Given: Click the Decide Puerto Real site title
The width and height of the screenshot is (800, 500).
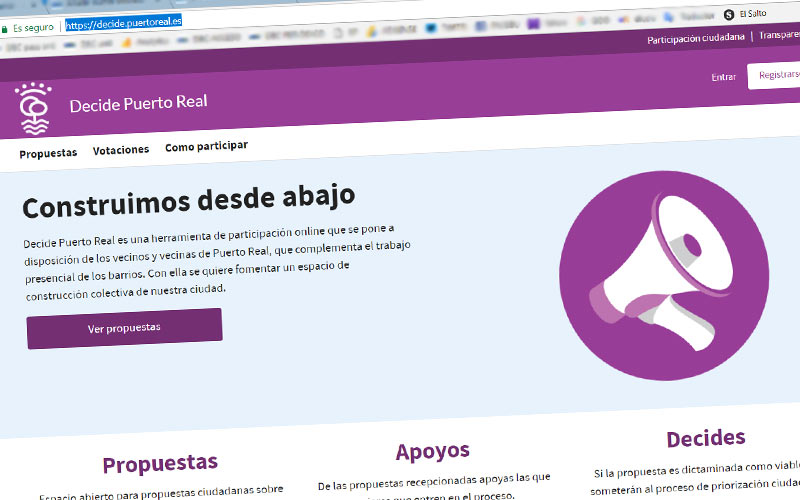Looking at the screenshot, I should pos(138,103).
